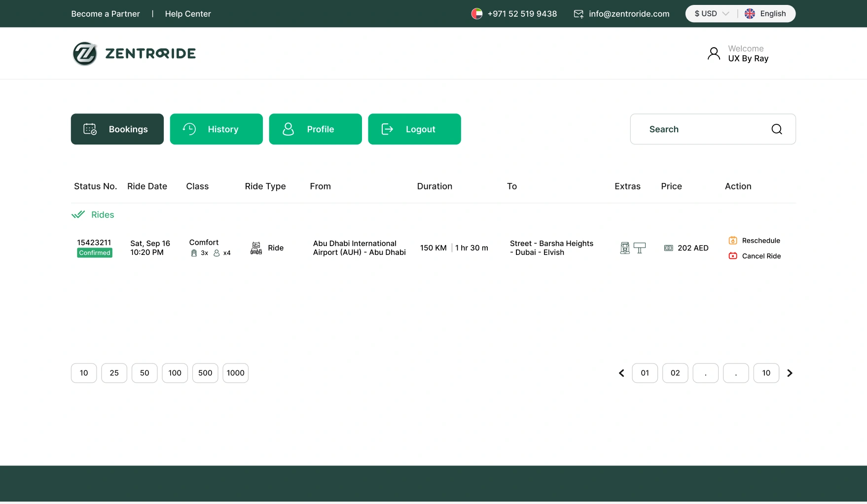Click the UAE flag phone icon

477,14
